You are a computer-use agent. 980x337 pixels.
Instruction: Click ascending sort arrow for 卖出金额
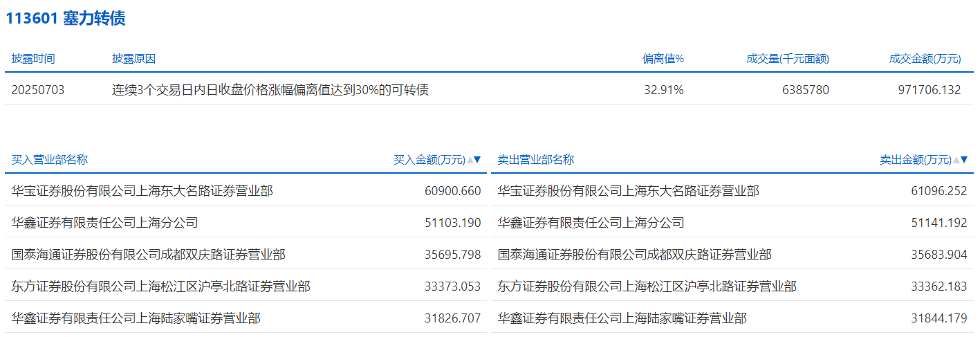(x=956, y=160)
